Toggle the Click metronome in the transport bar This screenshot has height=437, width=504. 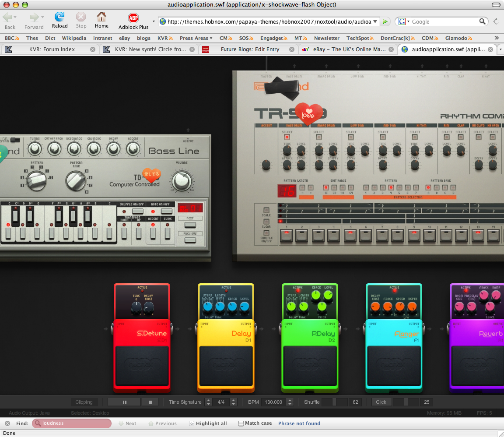click(x=380, y=402)
